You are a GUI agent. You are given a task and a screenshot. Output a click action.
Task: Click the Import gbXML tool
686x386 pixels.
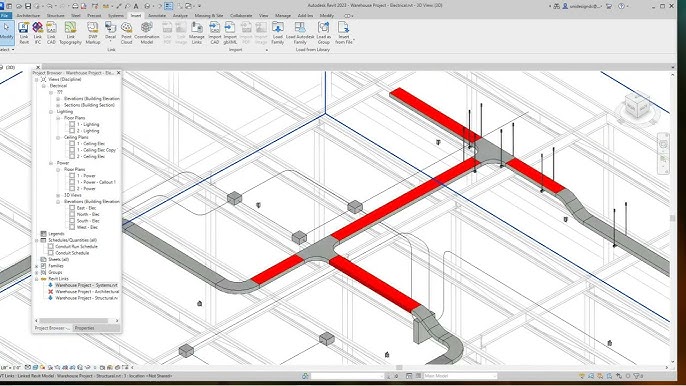tap(230, 33)
